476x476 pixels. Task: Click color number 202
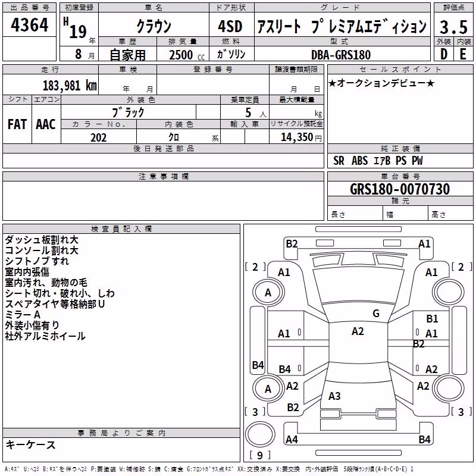98,137
